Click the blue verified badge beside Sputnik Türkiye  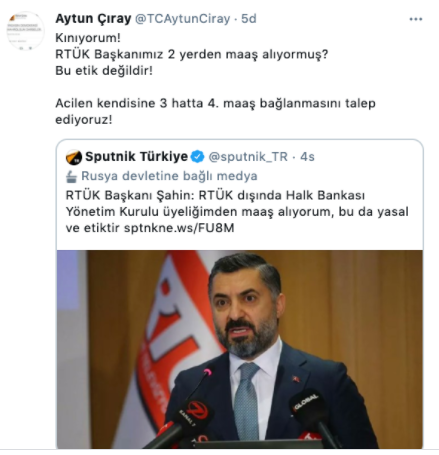pos(197,157)
